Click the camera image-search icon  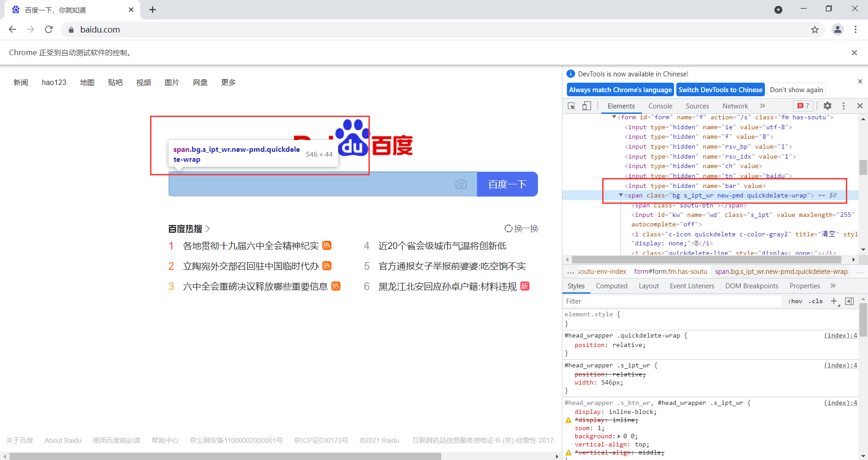tap(461, 184)
